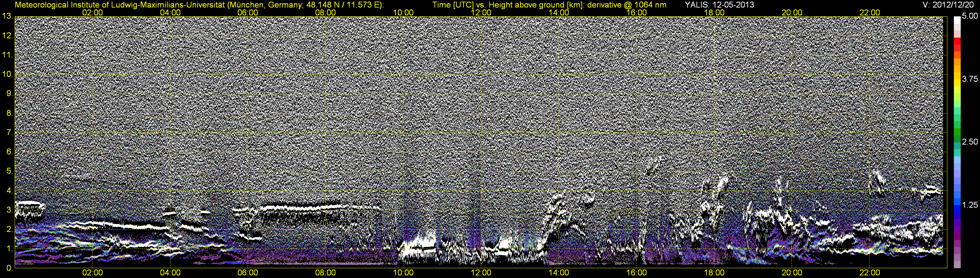Click the 4 km height axis label
The image size is (980, 278).
[9, 190]
